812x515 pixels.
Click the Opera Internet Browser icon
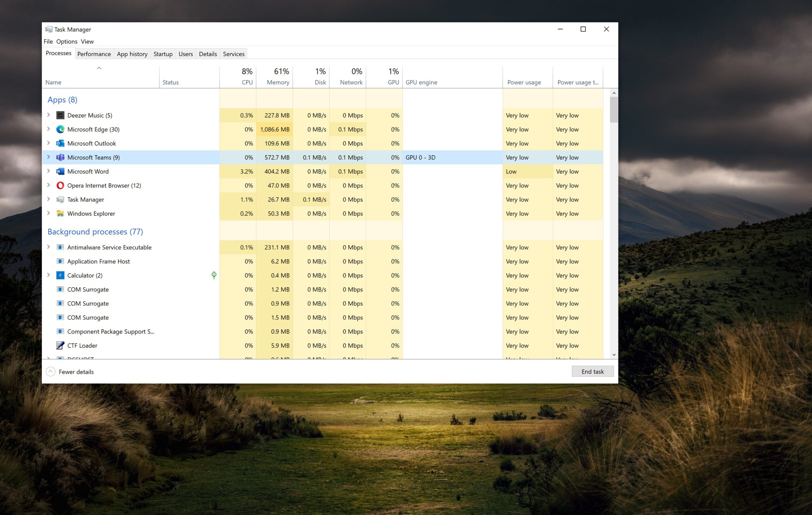tap(60, 186)
